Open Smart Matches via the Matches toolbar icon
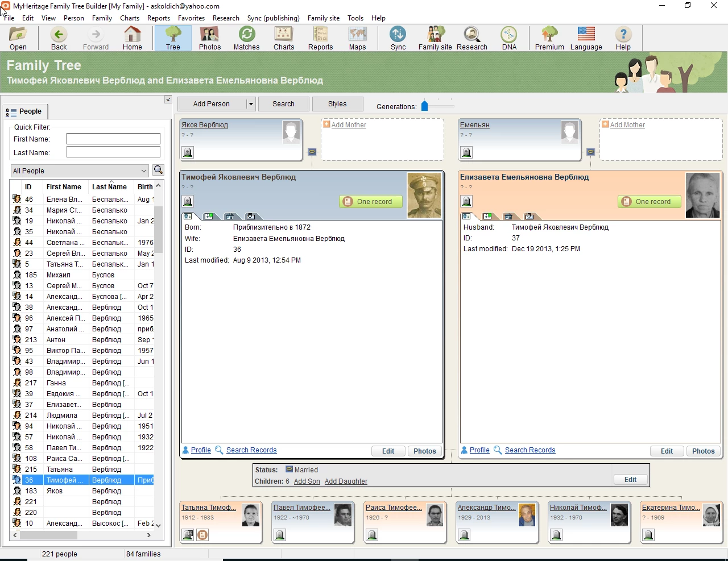The image size is (728, 561). [246, 38]
